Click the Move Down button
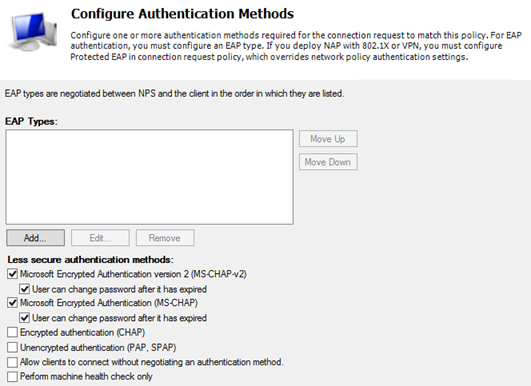 (328, 162)
